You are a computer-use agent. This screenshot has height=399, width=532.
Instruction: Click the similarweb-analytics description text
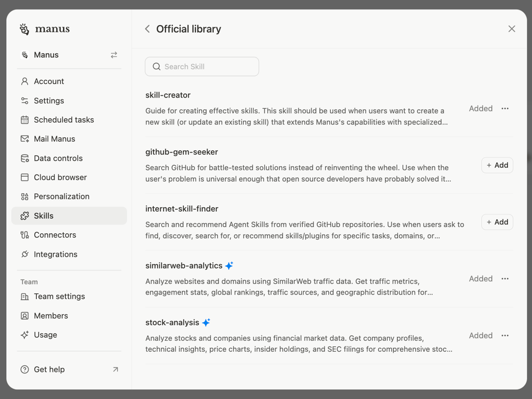pos(289,287)
